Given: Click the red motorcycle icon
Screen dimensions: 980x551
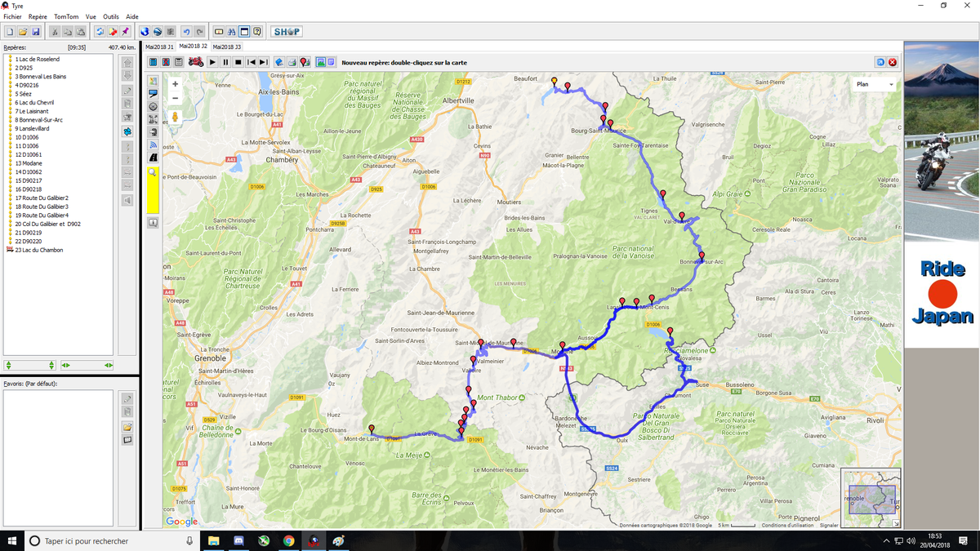Looking at the screenshot, I should pyautogui.click(x=196, y=62).
